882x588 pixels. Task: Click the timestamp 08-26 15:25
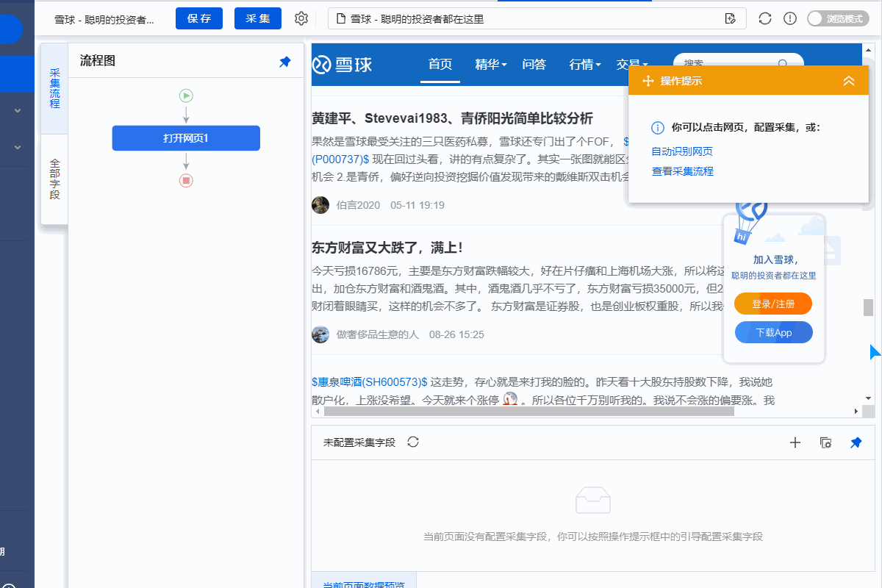[457, 334]
